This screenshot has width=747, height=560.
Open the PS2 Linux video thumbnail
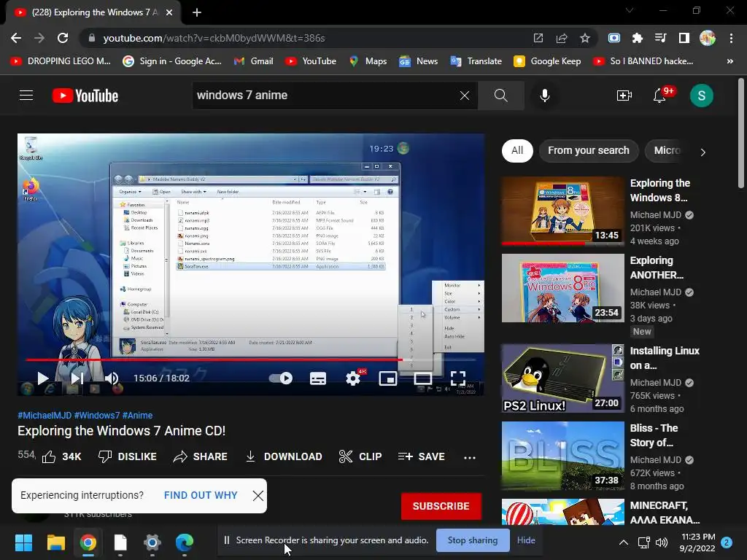562,378
